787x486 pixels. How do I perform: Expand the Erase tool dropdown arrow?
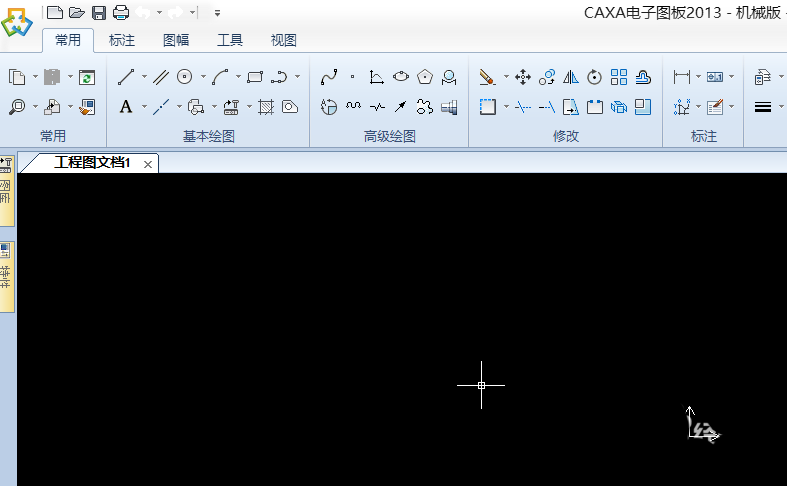506,77
